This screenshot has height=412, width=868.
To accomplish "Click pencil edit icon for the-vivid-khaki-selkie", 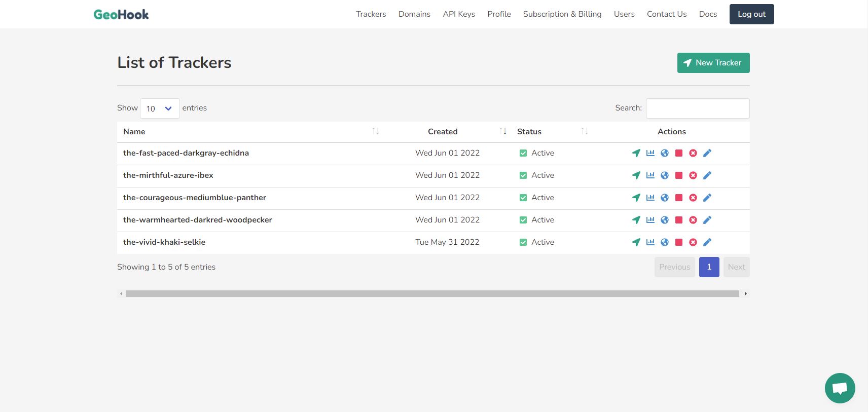I will (707, 242).
